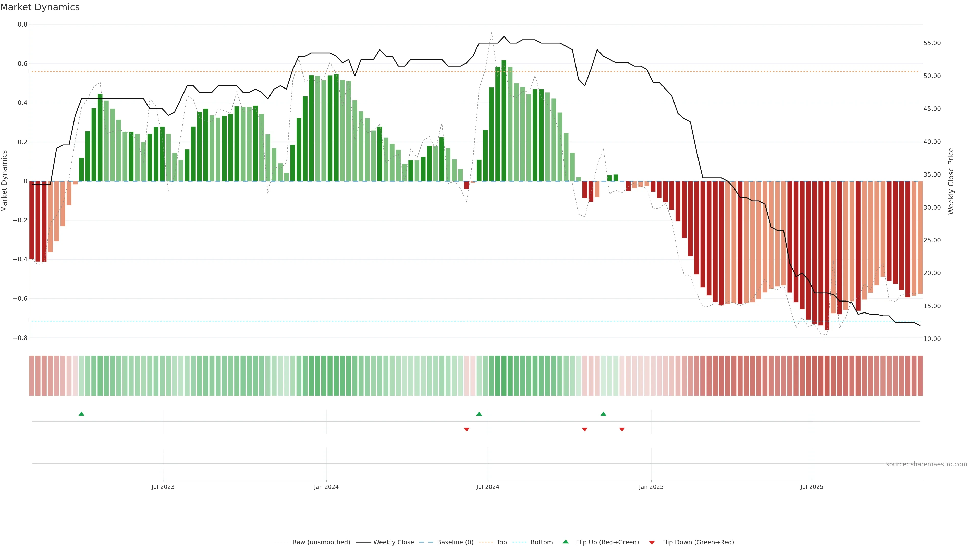Toggle the Raw (unsmoothed) legend series
Screen dimensions: 980x551
(x=321, y=542)
